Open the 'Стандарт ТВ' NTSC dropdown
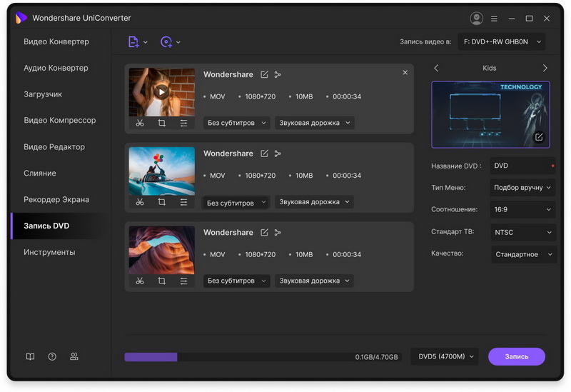The height and width of the screenshot is (392, 571). pyautogui.click(x=522, y=232)
